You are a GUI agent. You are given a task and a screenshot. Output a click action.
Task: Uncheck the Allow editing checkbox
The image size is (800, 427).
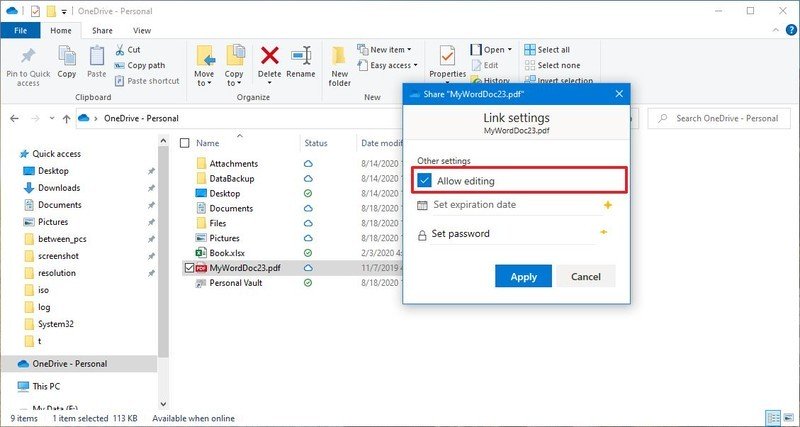click(x=424, y=181)
